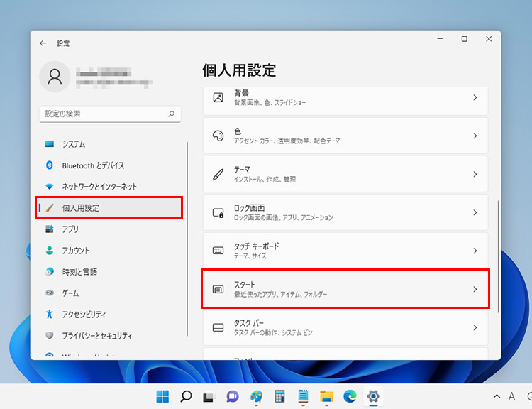
Task: Expand the chevron on the ロック画面 row
Action: 475,212
